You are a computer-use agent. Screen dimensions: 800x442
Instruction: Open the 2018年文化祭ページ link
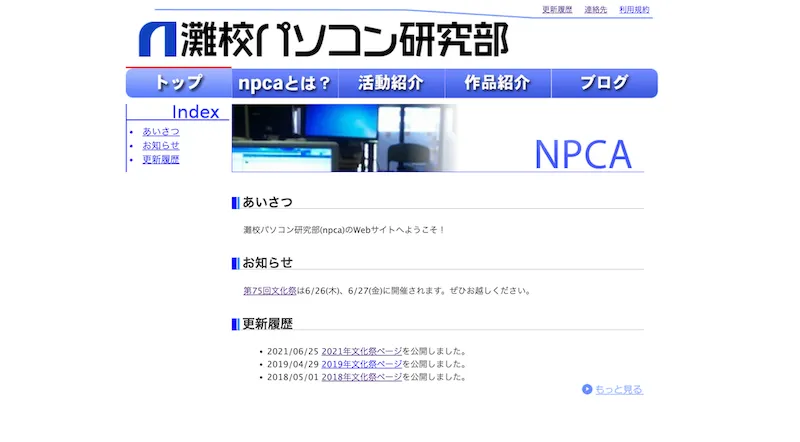point(362,377)
